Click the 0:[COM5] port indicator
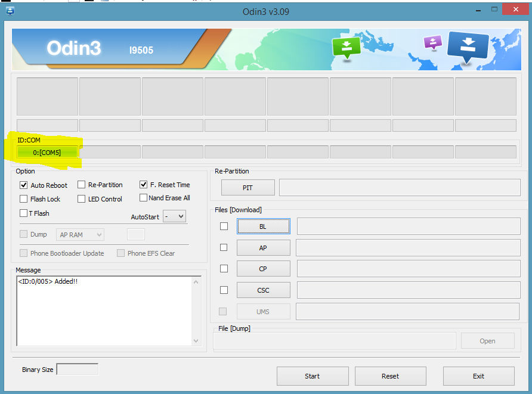The height and width of the screenshot is (394, 532). pyautogui.click(x=47, y=152)
